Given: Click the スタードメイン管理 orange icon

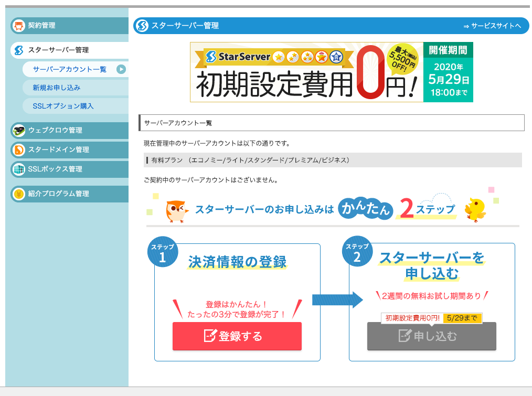Looking at the screenshot, I should (x=19, y=149).
